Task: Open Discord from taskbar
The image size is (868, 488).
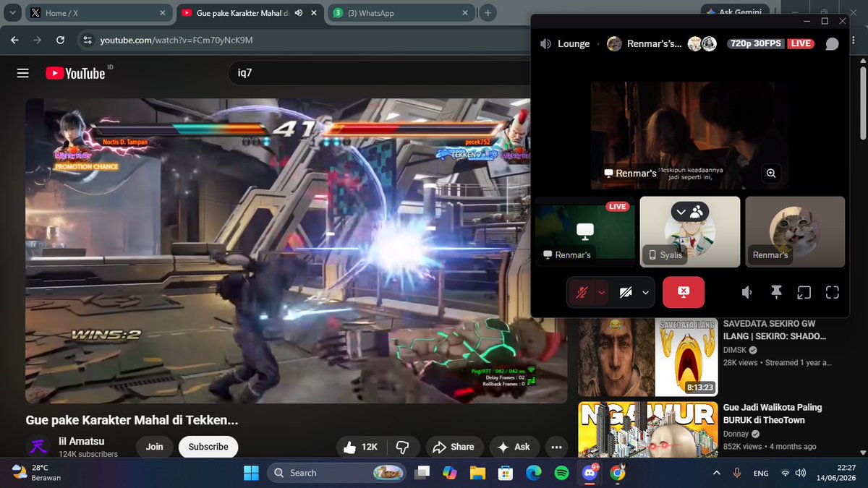Action: tap(590, 473)
